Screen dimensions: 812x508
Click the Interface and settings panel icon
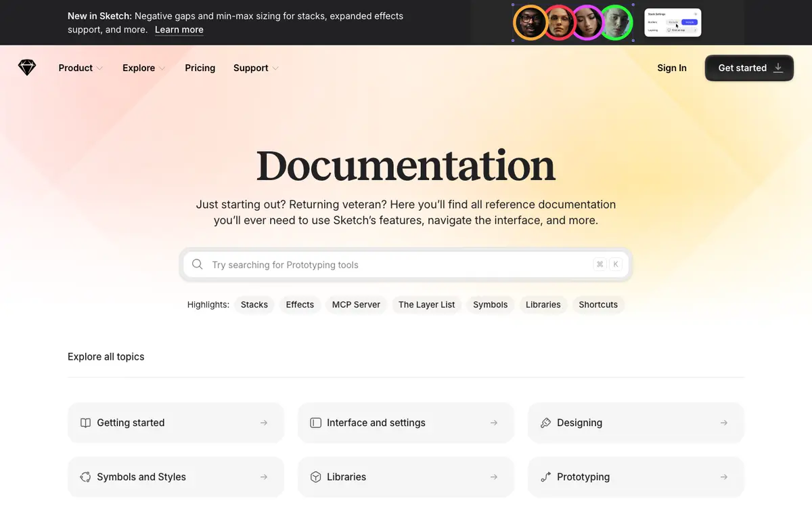[315, 423]
